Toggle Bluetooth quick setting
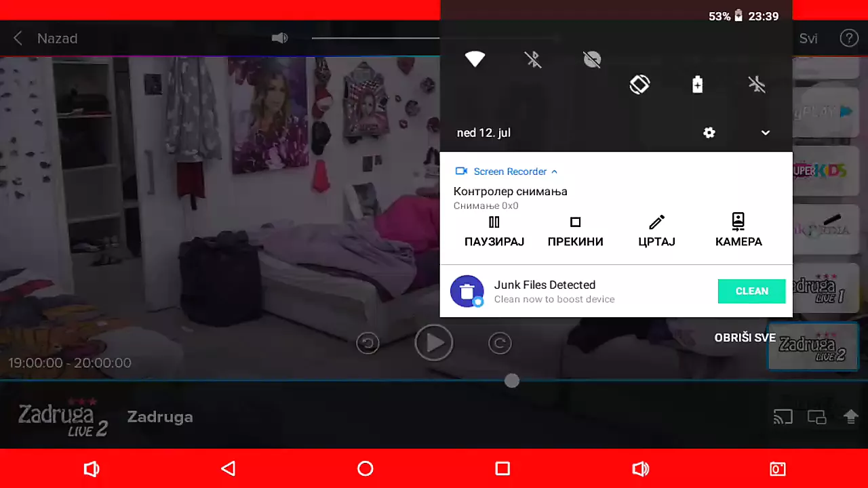 point(534,60)
